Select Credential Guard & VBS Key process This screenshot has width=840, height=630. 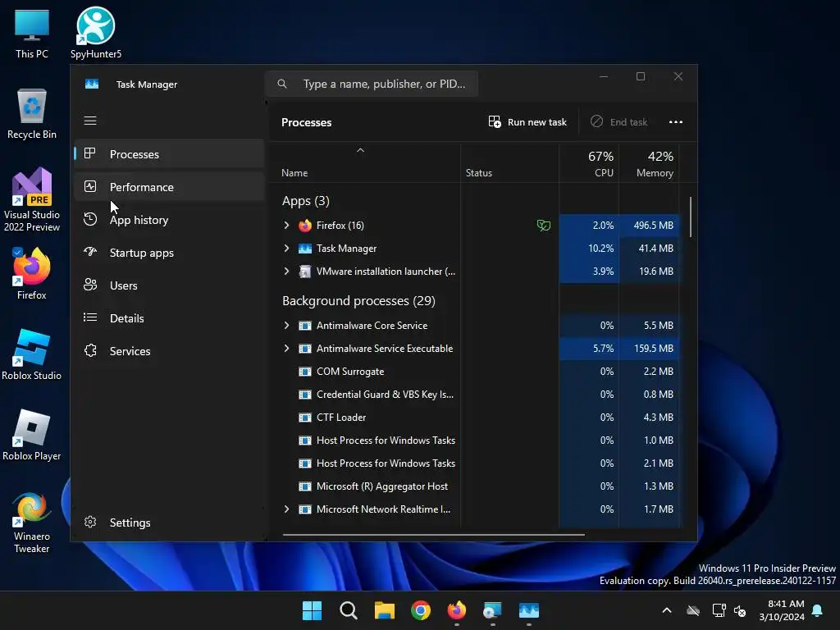[x=474, y=395]
